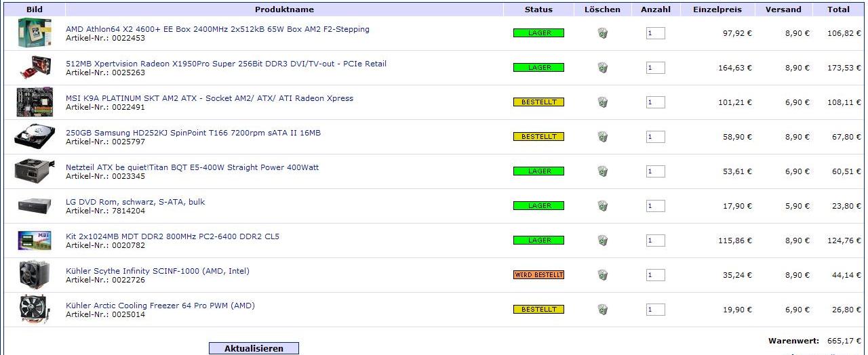Focus quantity field for AMD Athlon64 X2
The width and height of the screenshot is (868, 355).
coord(655,33)
